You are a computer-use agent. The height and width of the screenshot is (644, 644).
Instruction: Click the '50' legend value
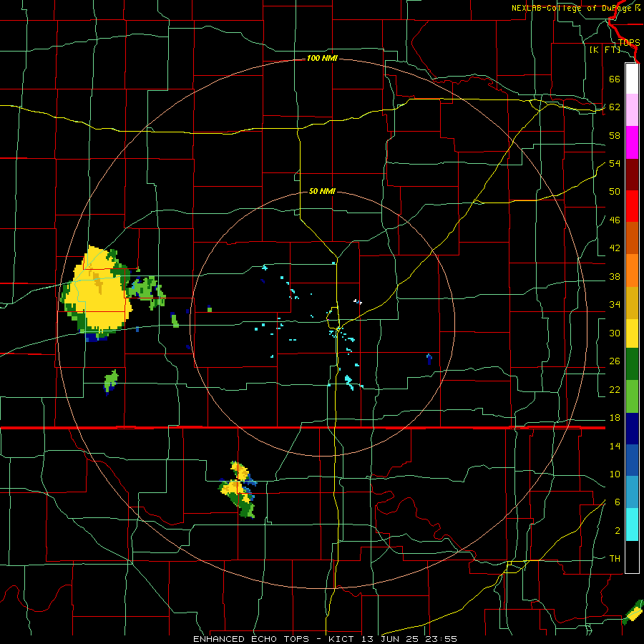615,192
